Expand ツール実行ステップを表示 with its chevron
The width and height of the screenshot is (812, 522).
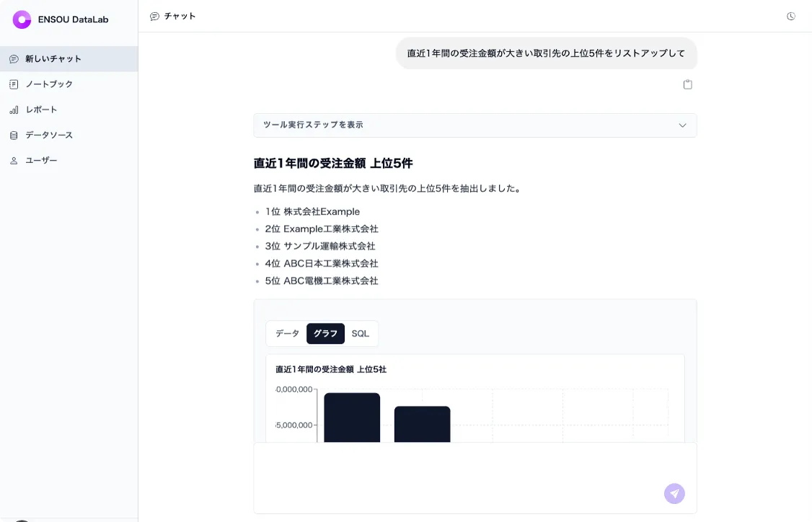point(682,125)
